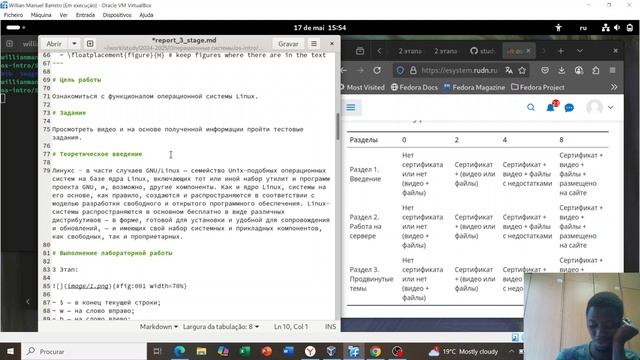This screenshot has width=640, height=360.
Task: Open tracking protection shield icon
Action: 400,70
